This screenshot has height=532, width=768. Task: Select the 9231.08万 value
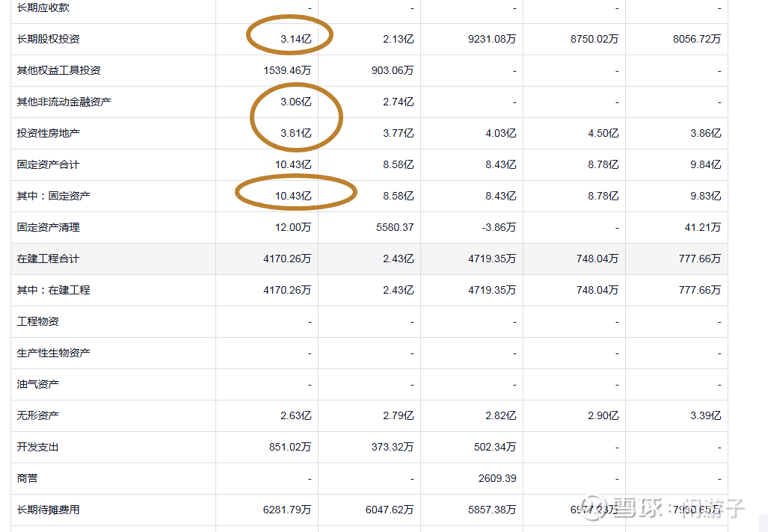492,40
